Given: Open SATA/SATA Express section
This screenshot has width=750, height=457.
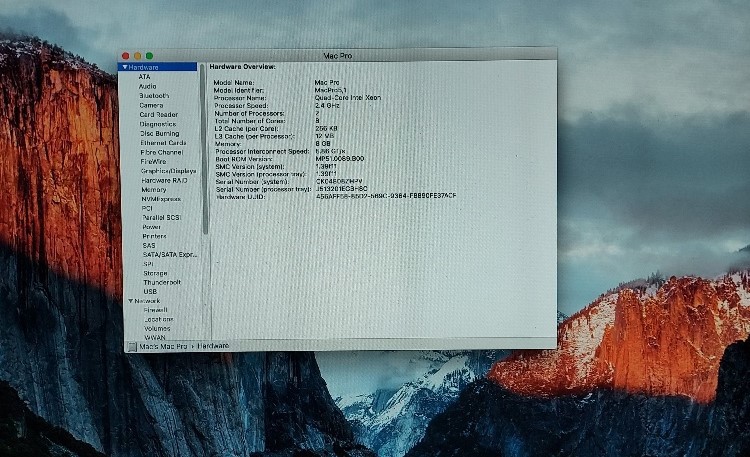Looking at the screenshot, I should 170,255.
